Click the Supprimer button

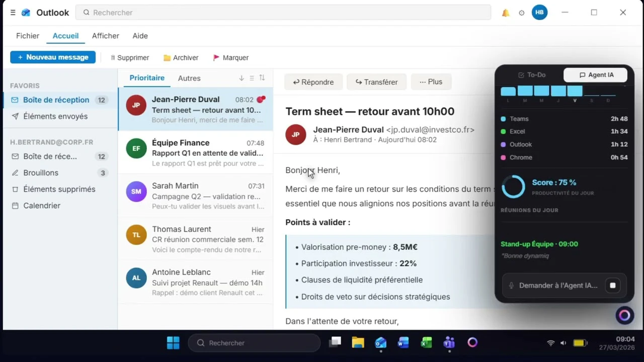[x=130, y=58]
